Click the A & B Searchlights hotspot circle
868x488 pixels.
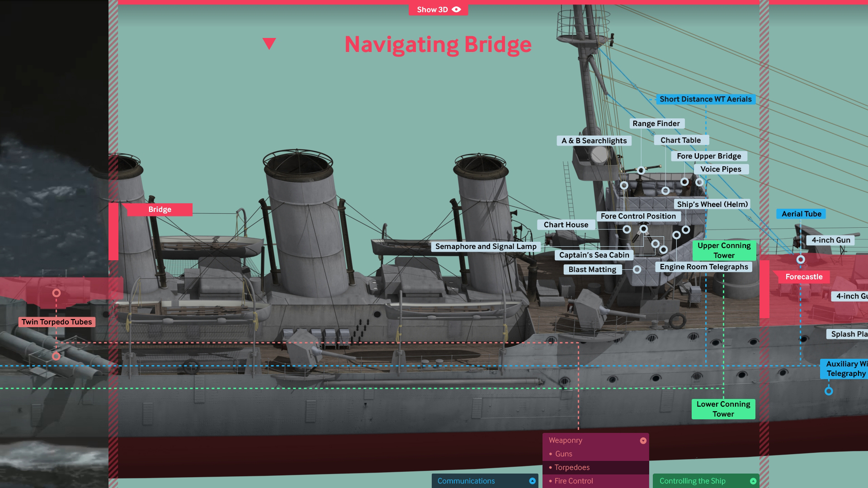(x=624, y=185)
